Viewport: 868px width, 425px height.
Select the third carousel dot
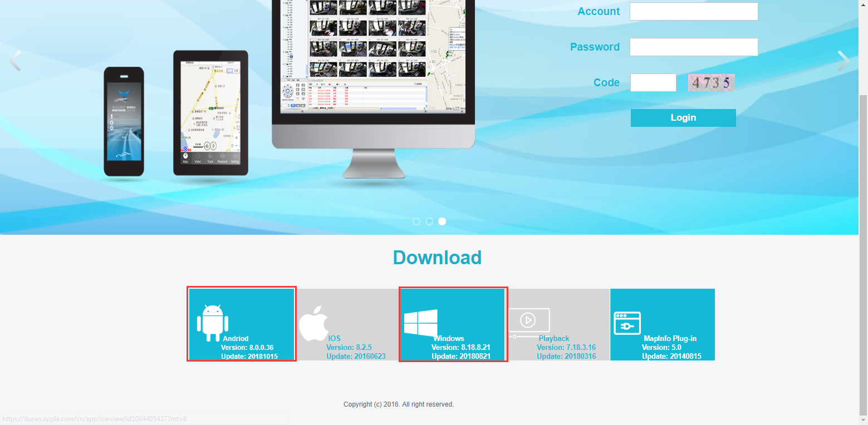click(x=442, y=221)
